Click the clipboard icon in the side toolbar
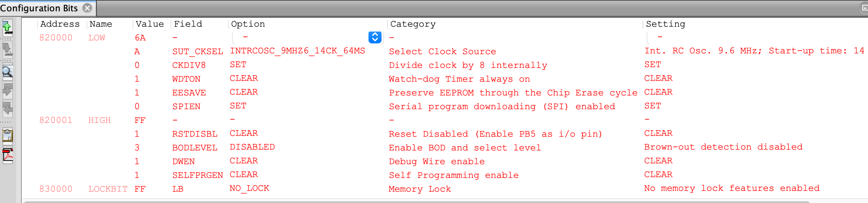This screenshot has width=868, height=203. pos(7,135)
